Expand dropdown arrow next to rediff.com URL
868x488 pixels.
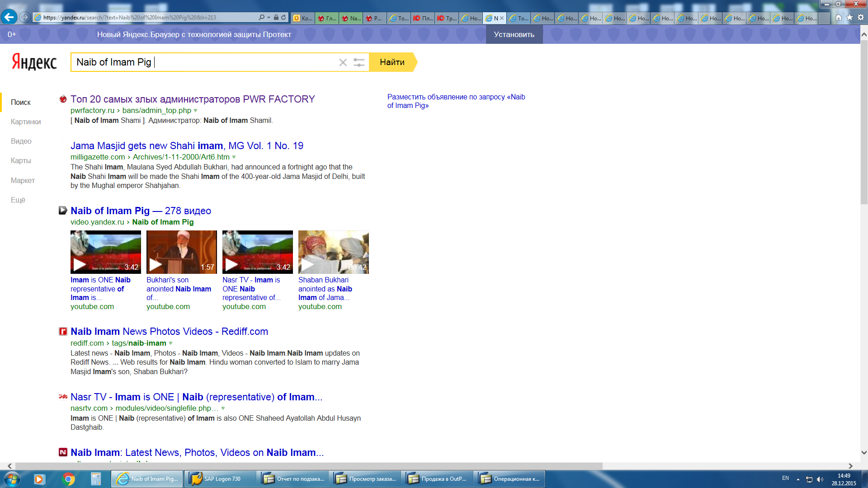click(170, 343)
